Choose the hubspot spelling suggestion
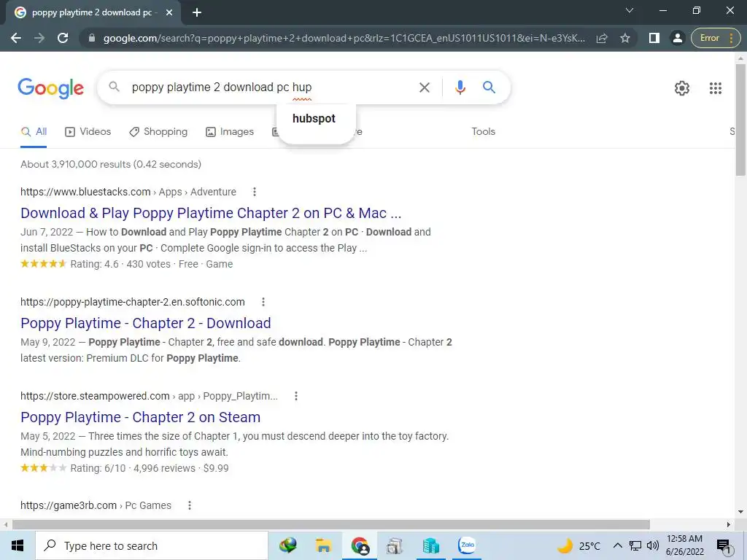Viewport: 747px width, 560px height. click(314, 119)
